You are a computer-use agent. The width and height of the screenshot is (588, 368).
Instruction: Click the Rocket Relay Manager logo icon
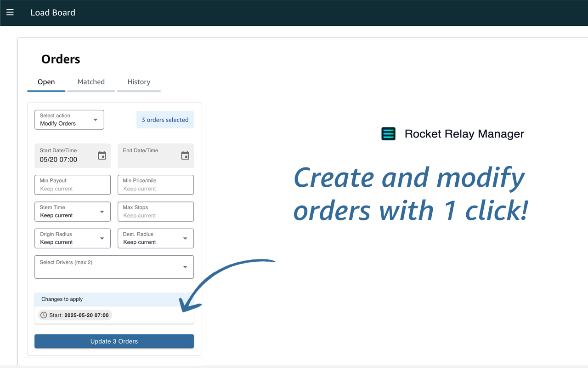click(x=388, y=134)
